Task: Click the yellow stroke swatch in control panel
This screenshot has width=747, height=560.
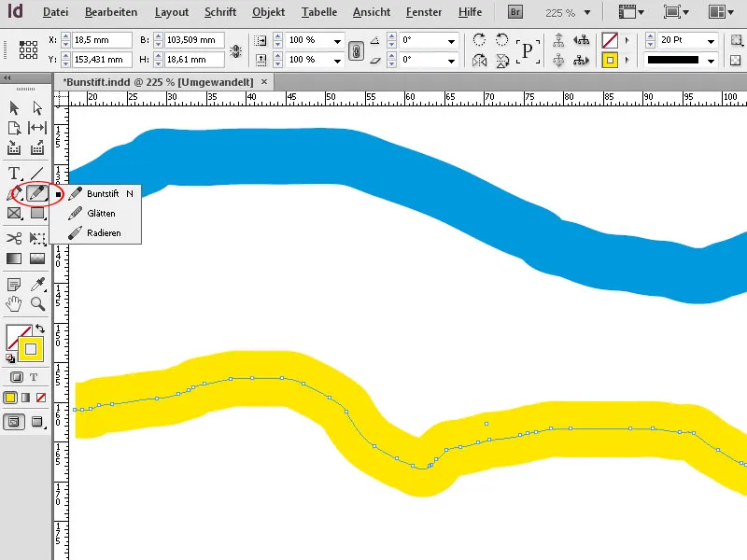Action: (610, 60)
